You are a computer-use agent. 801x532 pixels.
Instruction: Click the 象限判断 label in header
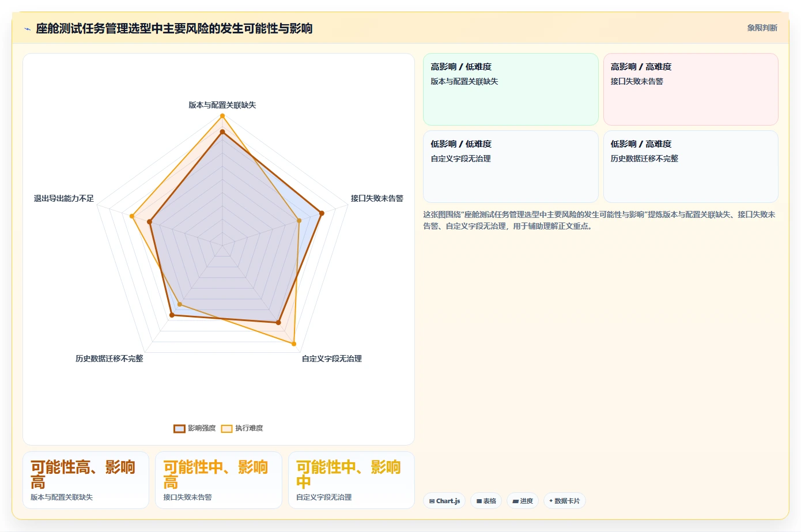(762, 28)
